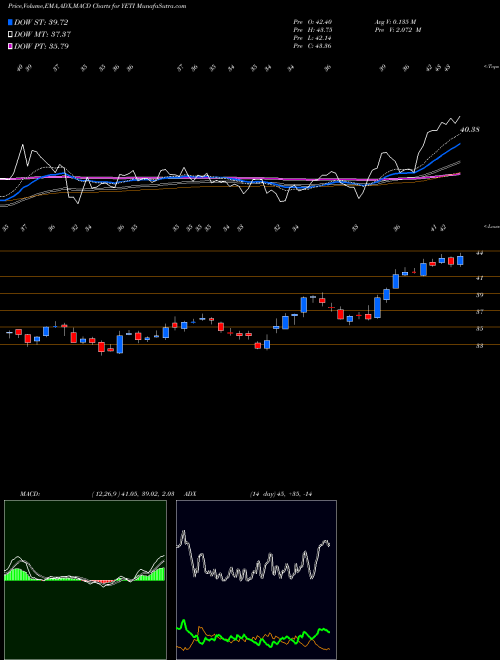This screenshot has width=500, height=660.
Task: Click the Pre O: 42.40 open value
Action: (313, 22)
